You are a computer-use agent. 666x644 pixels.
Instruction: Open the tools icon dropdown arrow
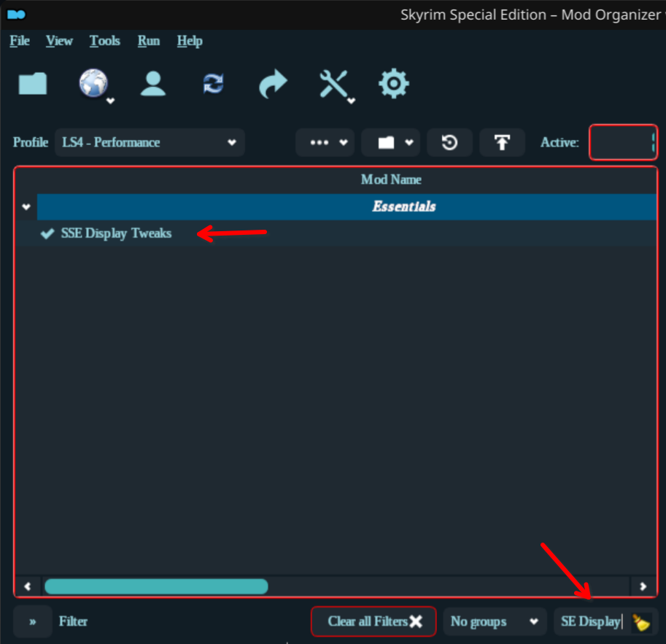(352, 101)
